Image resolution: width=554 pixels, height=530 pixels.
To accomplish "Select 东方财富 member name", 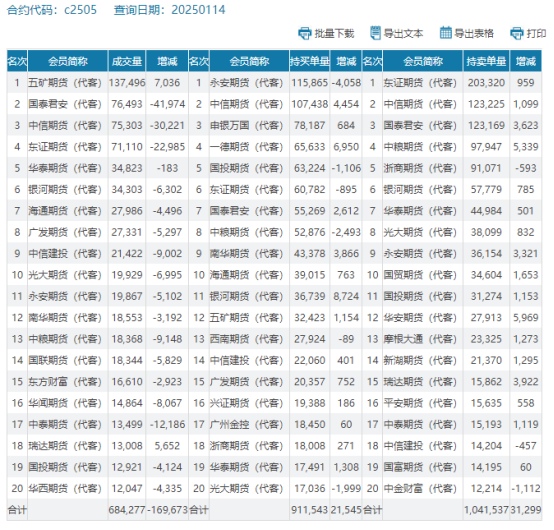I will click(x=65, y=382).
